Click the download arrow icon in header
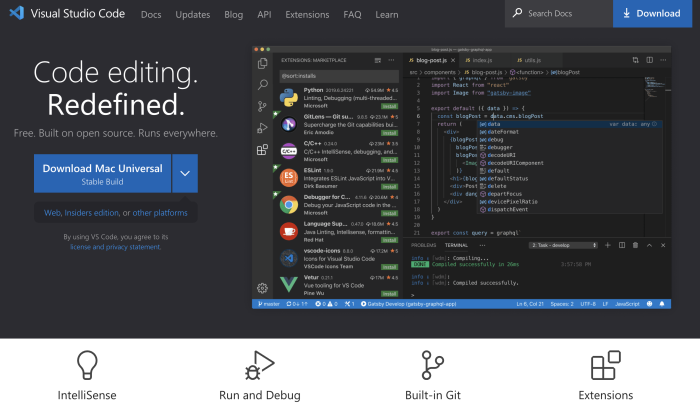The height and width of the screenshot is (411, 700). (628, 14)
